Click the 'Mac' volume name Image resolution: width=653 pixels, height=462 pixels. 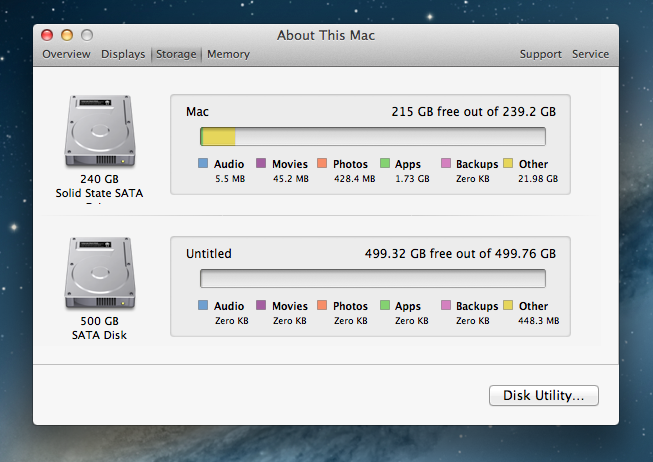[x=197, y=112]
